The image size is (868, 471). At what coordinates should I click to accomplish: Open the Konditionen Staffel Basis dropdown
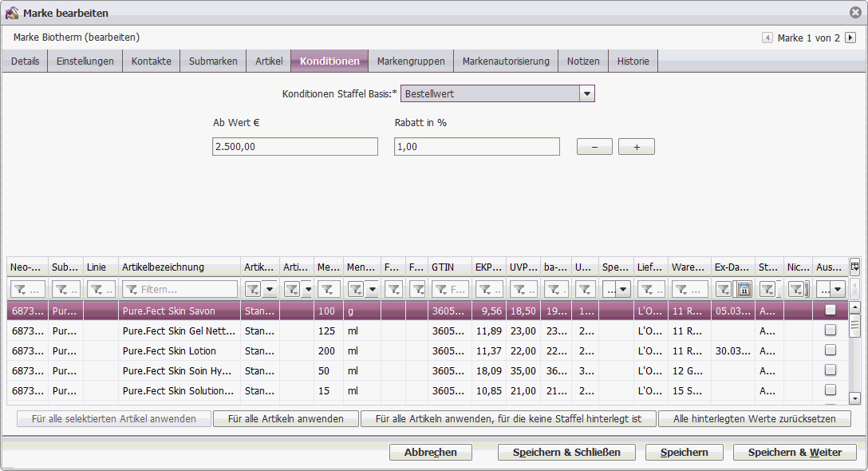point(587,93)
